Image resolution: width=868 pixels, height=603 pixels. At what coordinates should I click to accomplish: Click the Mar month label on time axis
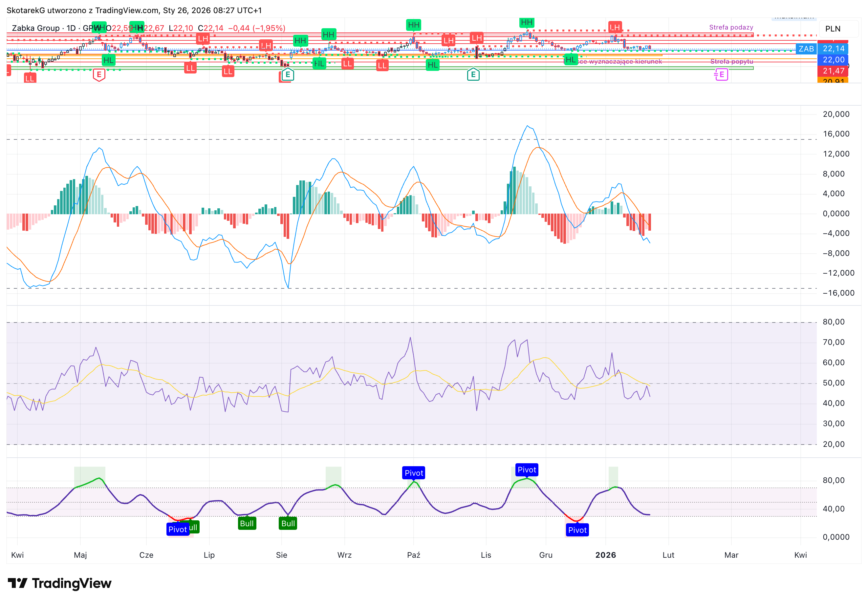(731, 555)
